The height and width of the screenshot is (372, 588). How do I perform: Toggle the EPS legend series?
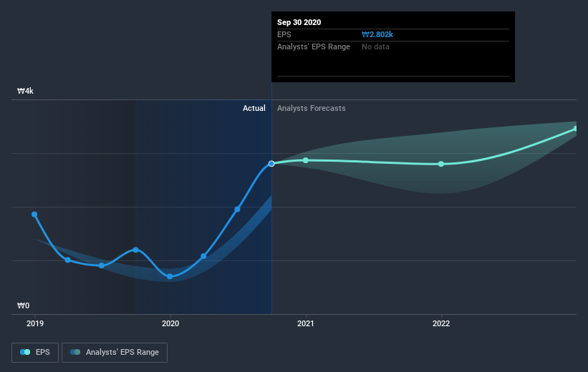click(x=35, y=353)
